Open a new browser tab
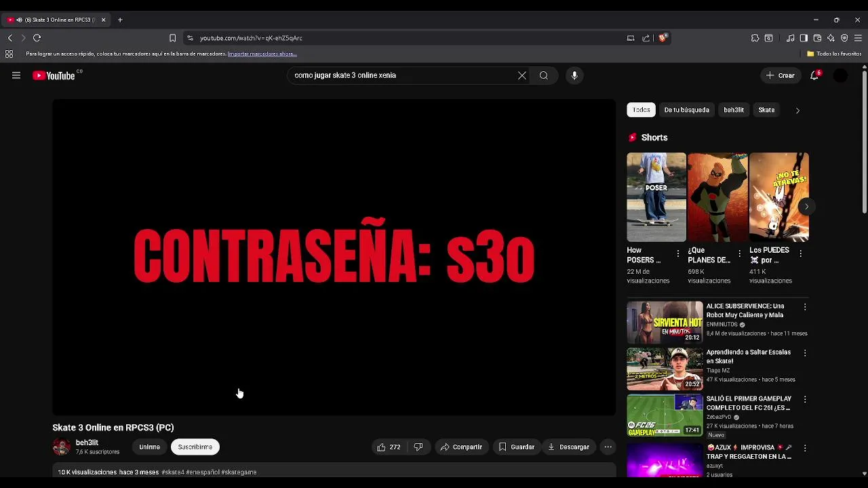 120,20
